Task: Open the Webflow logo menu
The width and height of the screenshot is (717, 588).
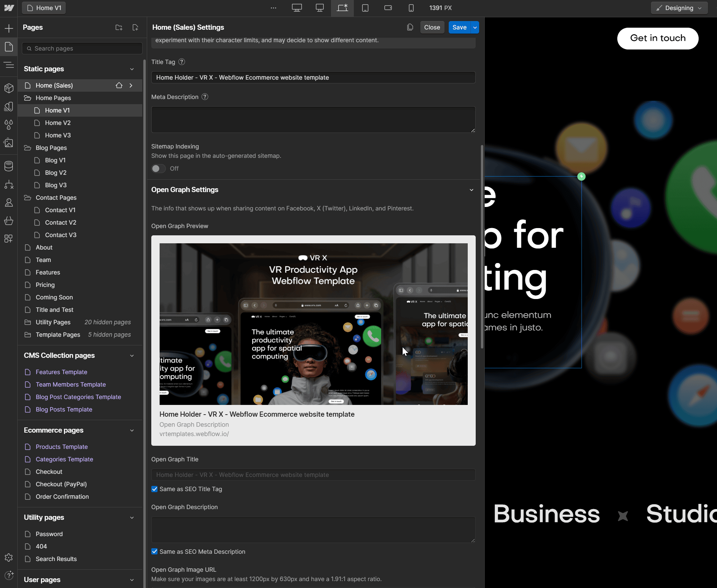Action: (9, 8)
